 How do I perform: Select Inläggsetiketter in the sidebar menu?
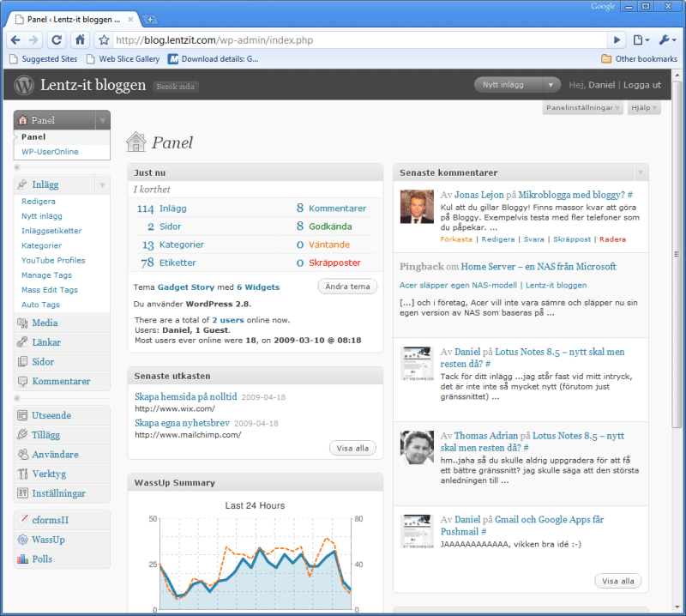click(51, 231)
